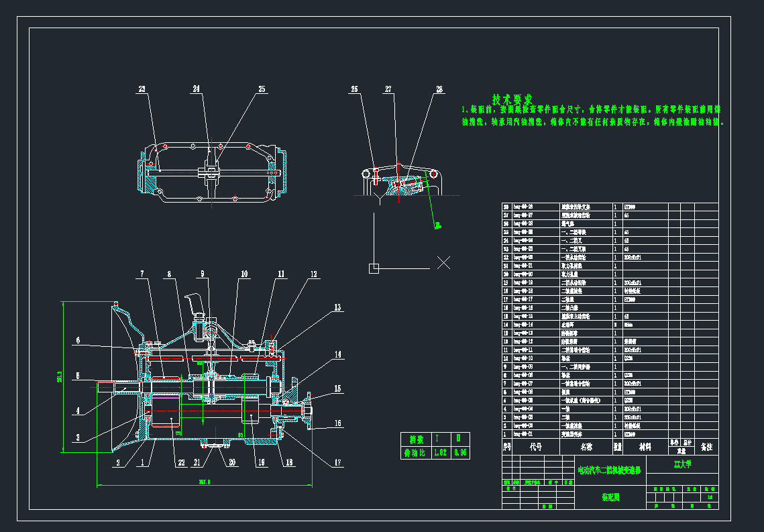The width and height of the screenshot is (764, 532).
Task: Select the gear ratio value 1.82
Action: tap(440, 453)
